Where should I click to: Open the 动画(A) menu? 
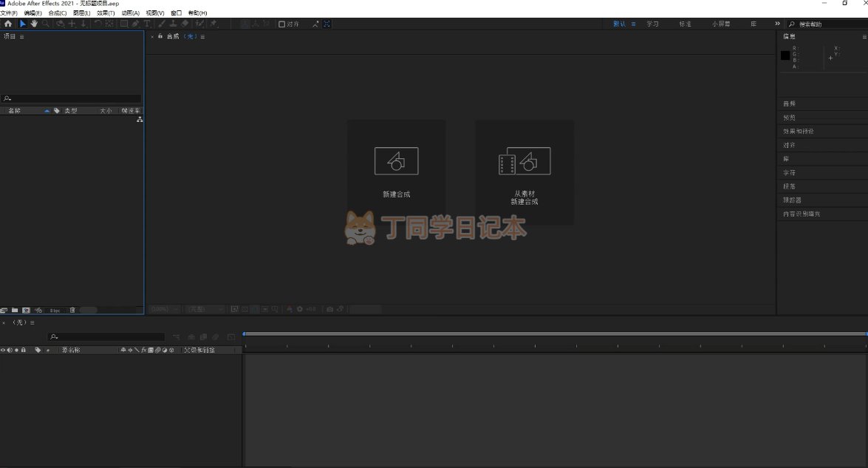click(131, 13)
